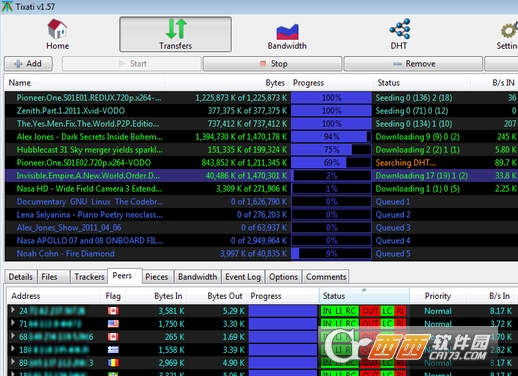Select Nasa HD - Wide Field Camera transfer
This screenshot has width=518, height=376.
click(261, 189)
